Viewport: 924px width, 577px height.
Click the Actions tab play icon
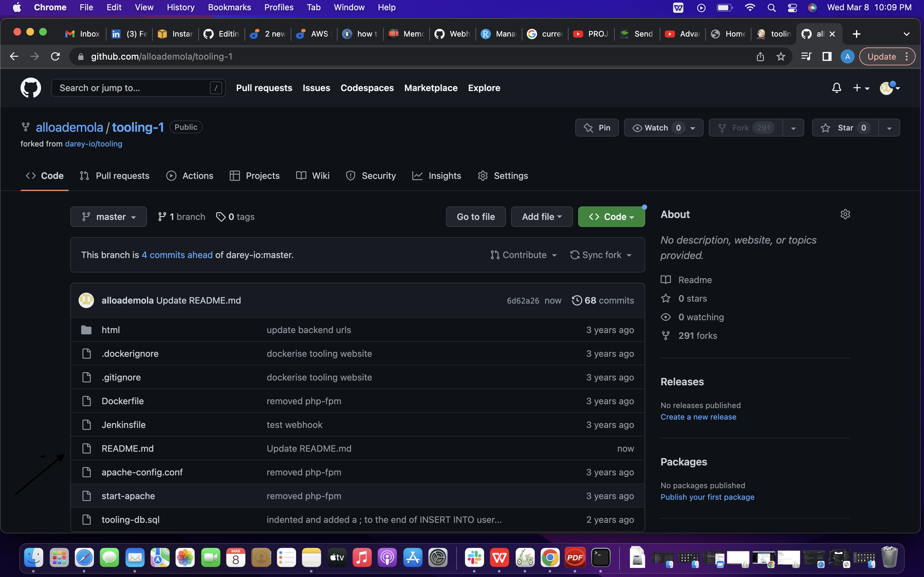(171, 176)
